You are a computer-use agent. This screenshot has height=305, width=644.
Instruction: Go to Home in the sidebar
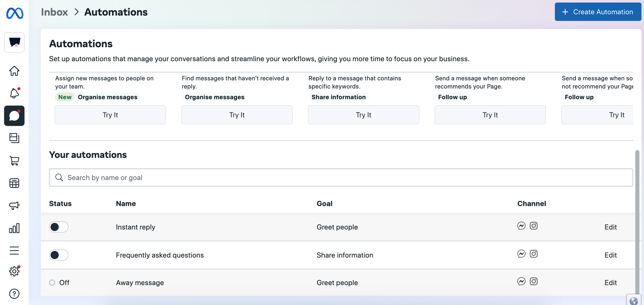pyautogui.click(x=14, y=71)
